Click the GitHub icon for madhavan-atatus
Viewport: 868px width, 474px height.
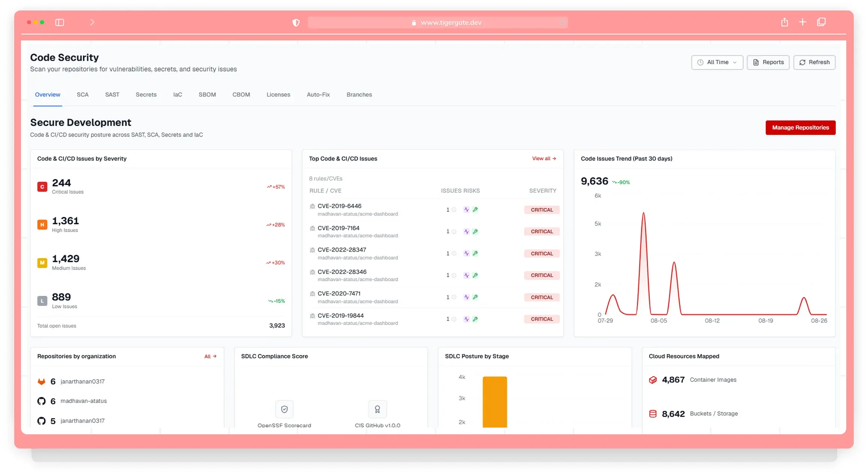(42, 401)
